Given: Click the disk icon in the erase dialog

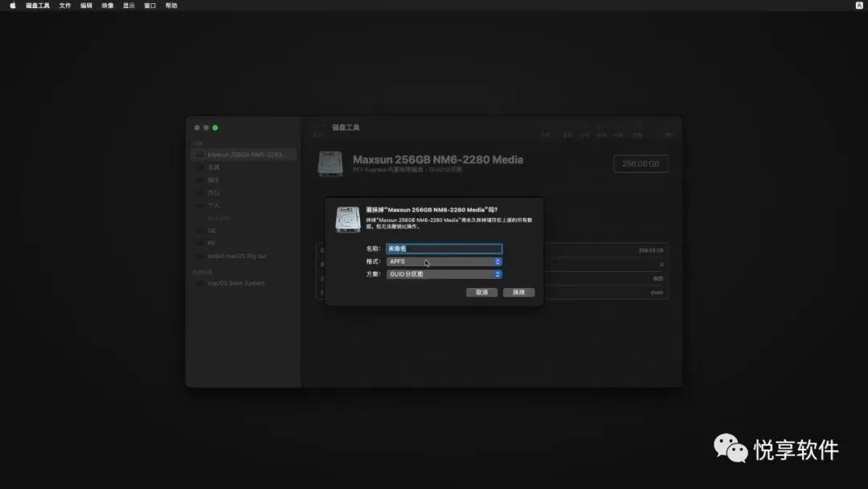Looking at the screenshot, I should (x=348, y=220).
